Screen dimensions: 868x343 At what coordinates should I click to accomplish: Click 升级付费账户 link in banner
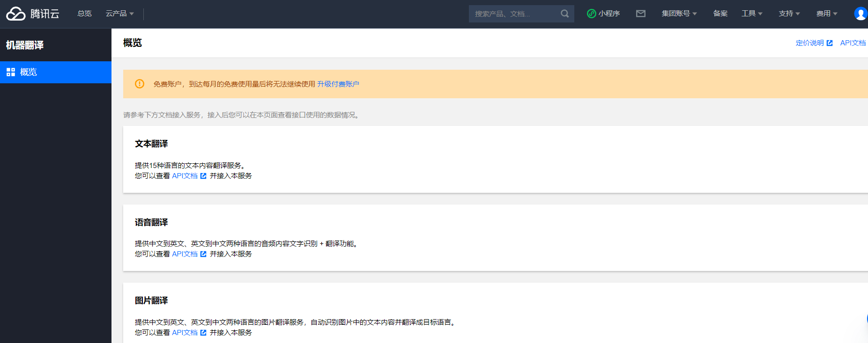click(338, 84)
